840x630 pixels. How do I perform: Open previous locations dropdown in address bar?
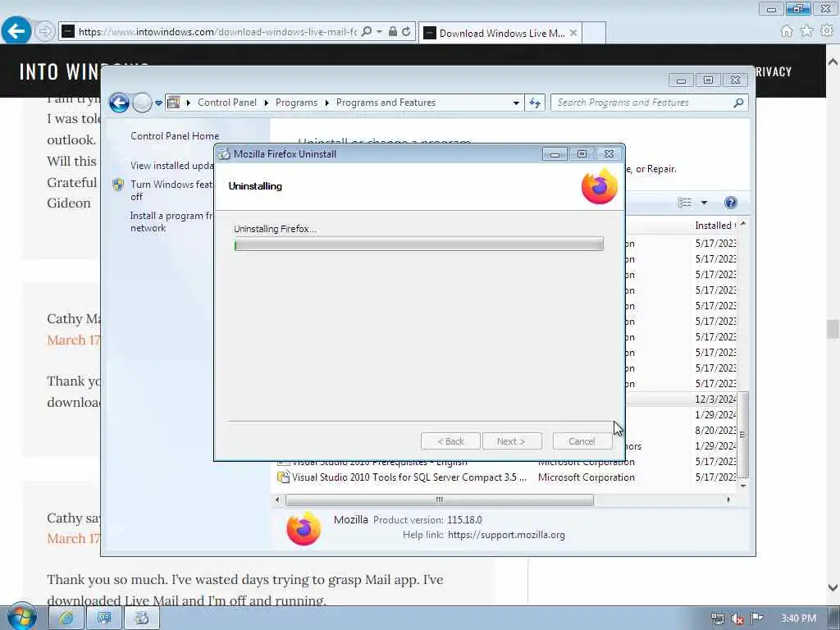[516, 103]
